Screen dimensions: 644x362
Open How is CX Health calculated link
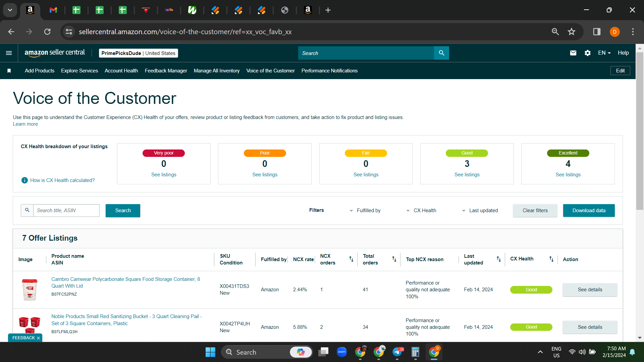pos(62,180)
